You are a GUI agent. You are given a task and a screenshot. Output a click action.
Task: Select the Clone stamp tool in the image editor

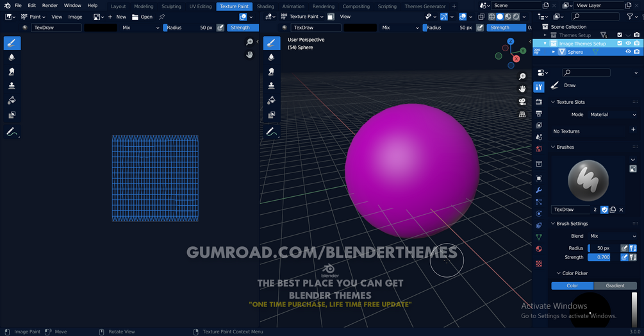coord(12,86)
